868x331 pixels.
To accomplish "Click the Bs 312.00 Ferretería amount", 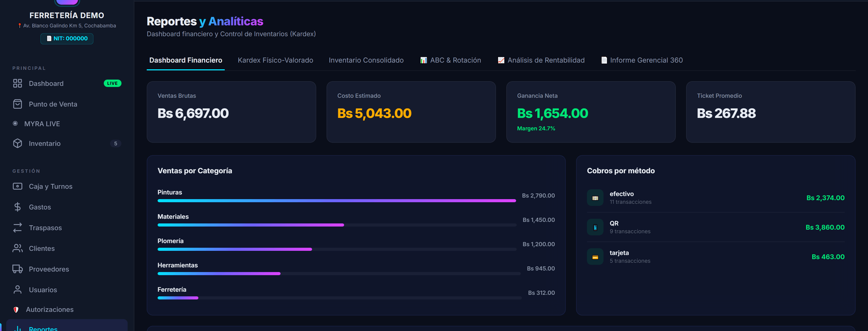I will pyautogui.click(x=541, y=293).
